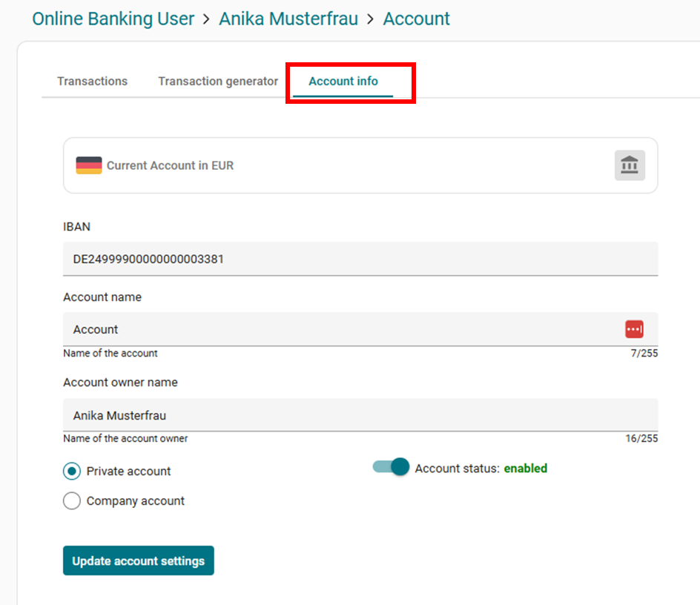This screenshot has width=700, height=605.
Task: Focus the IBAN input field
Action: [x=360, y=259]
